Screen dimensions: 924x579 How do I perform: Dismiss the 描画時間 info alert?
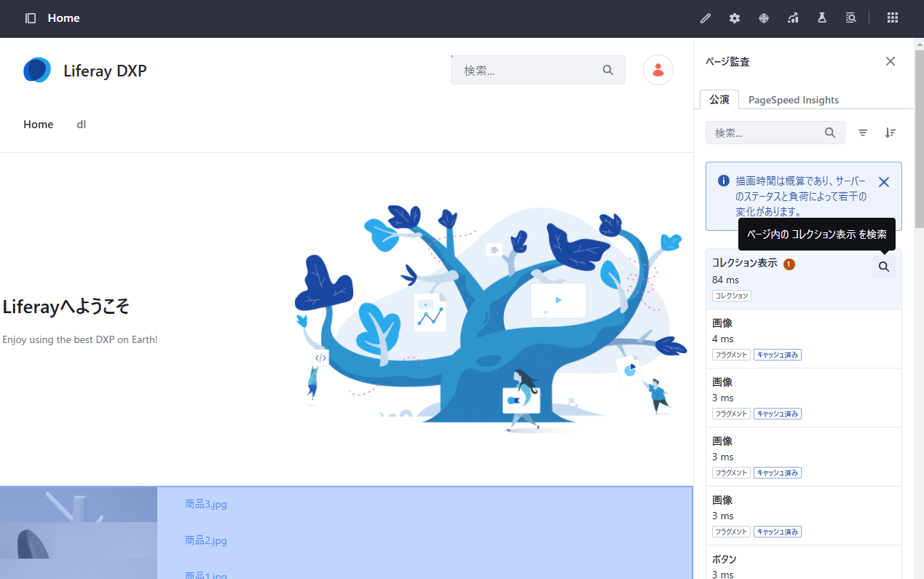click(884, 182)
